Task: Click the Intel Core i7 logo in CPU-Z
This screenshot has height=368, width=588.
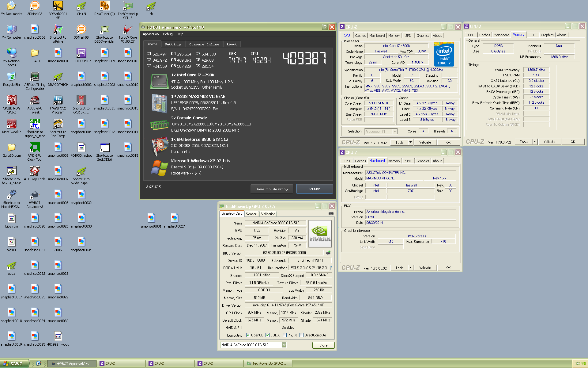Action: [444, 54]
